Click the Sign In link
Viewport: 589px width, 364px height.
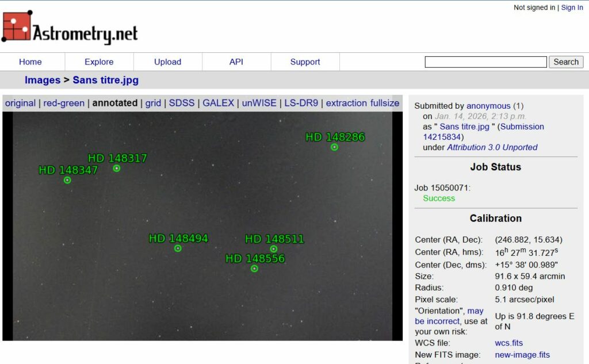click(x=572, y=7)
